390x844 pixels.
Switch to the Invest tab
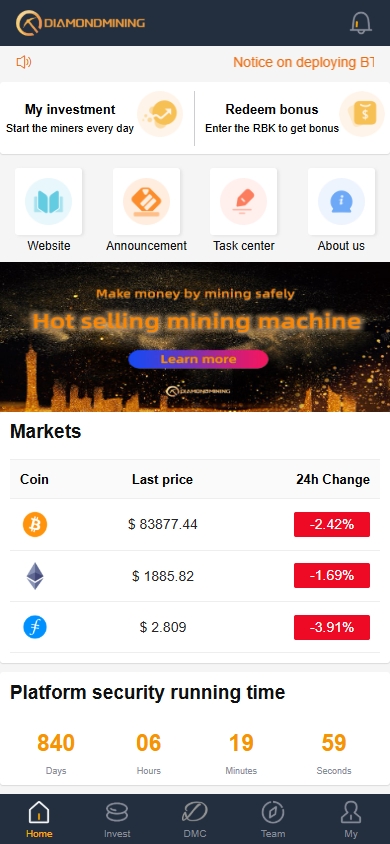117,820
